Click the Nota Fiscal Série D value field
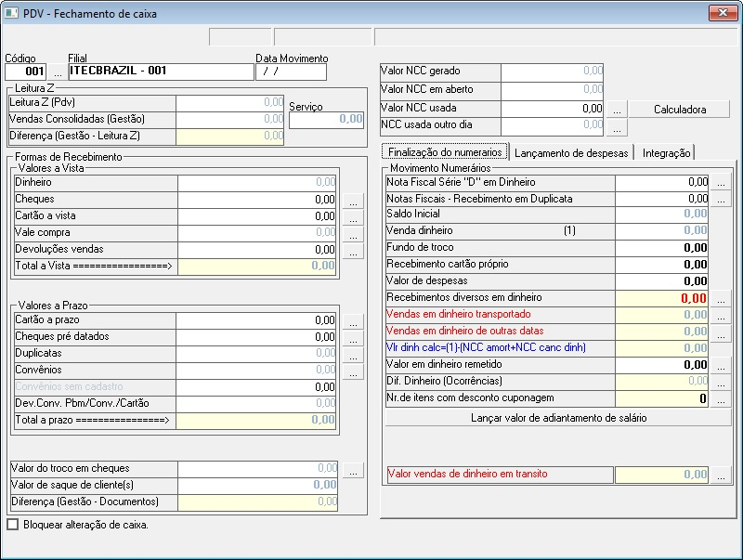 (x=661, y=182)
